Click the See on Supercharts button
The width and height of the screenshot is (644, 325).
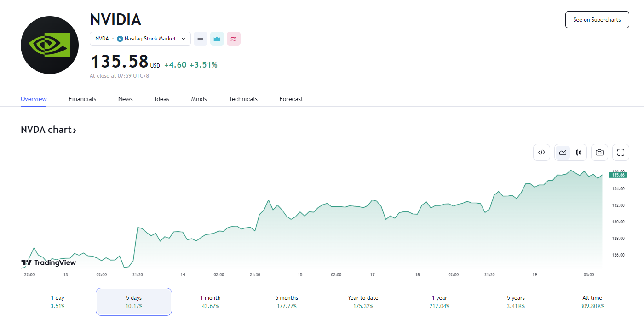[597, 20]
